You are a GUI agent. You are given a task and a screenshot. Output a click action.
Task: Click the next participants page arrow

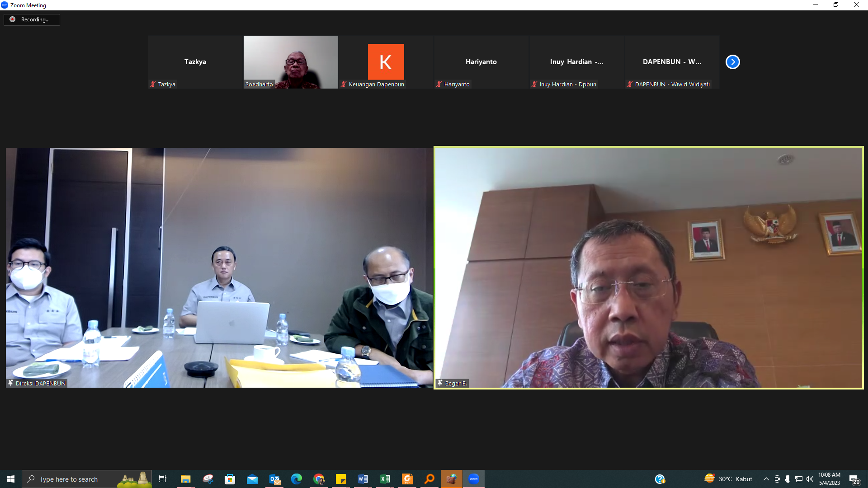pyautogui.click(x=732, y=62)
